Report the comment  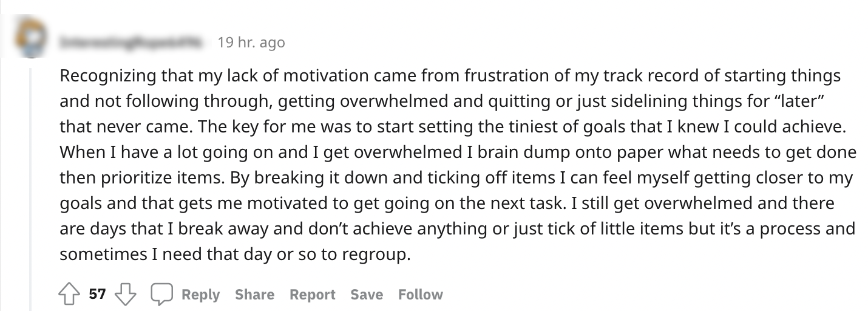pos(312,295)
